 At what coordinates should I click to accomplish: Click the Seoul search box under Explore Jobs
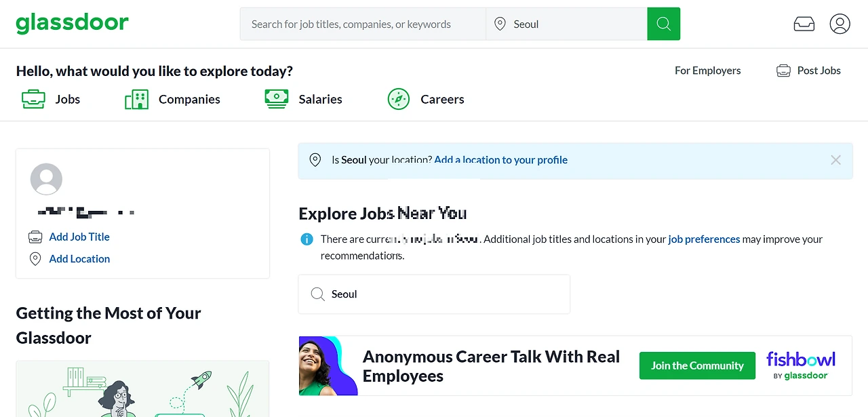click(x=434, y=294)
